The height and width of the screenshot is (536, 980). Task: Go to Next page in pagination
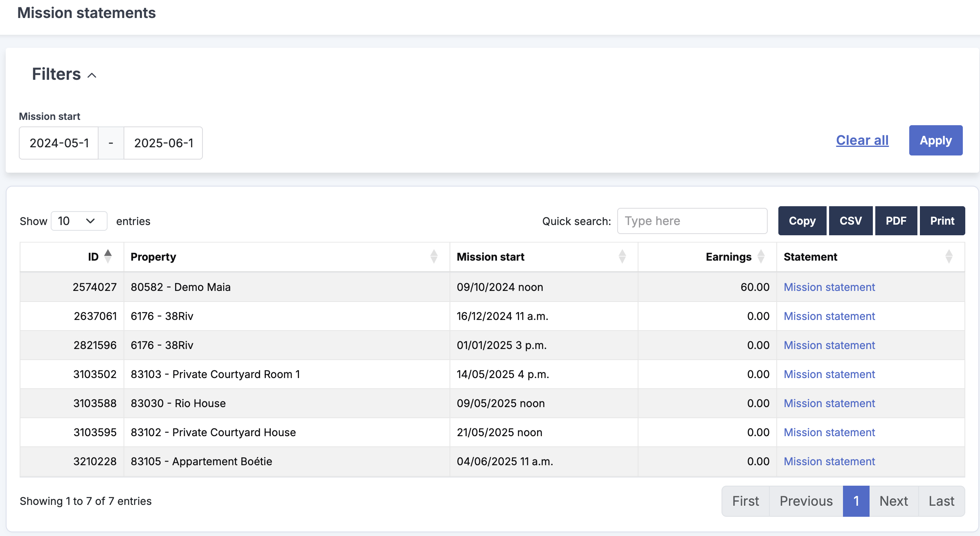point(894,501)
